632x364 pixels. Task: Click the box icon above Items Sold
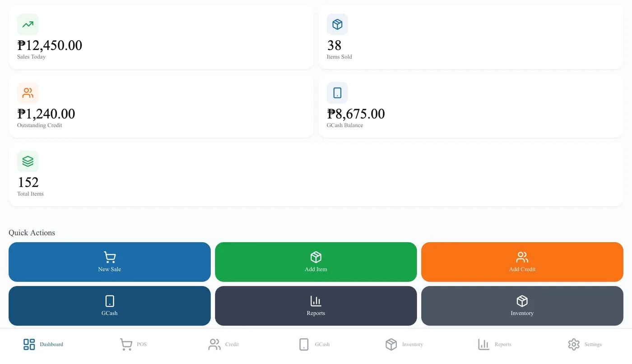coord(337,24)
